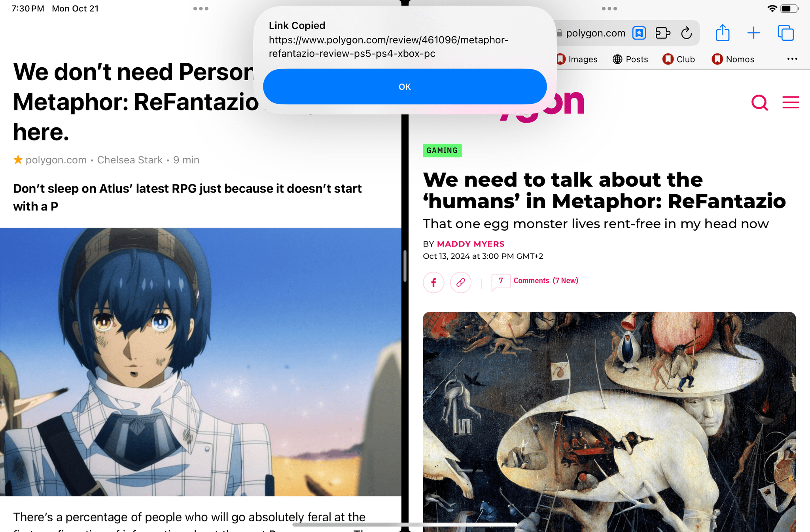Click the Split View divider handle

coord(405,266)
